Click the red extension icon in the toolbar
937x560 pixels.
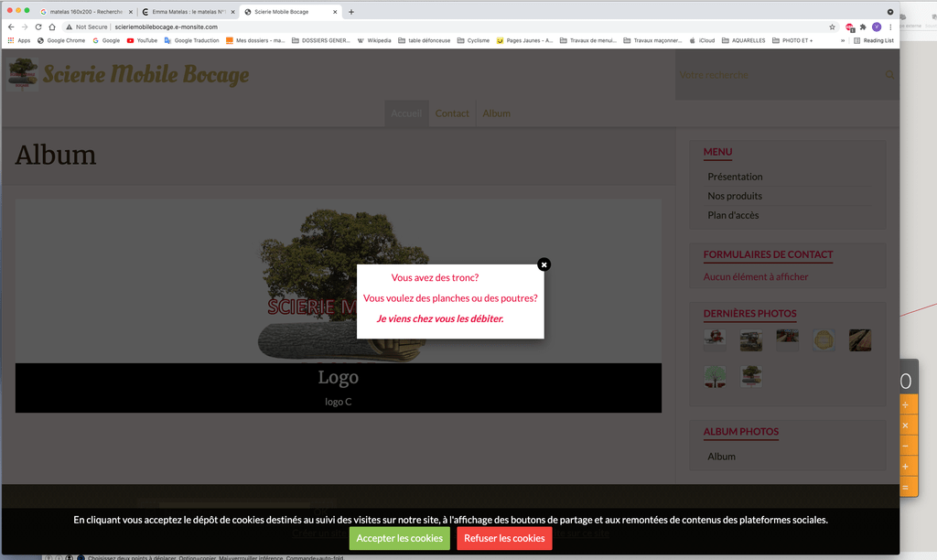(850, 27)
